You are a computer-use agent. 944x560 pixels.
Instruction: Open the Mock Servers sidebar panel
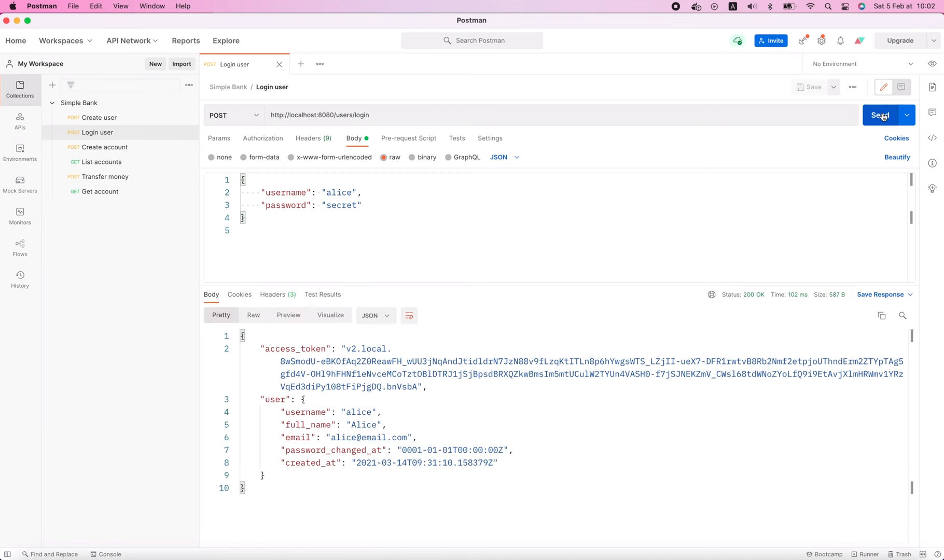click(20, 185)
